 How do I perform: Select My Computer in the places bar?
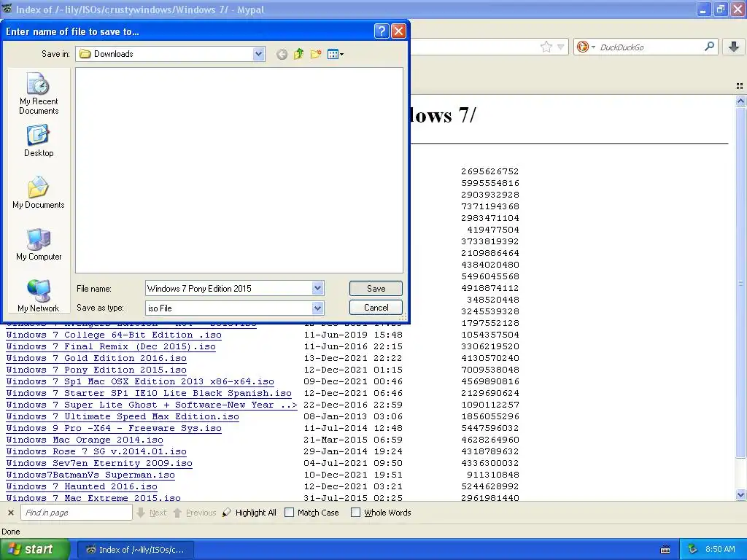point(39,245)
